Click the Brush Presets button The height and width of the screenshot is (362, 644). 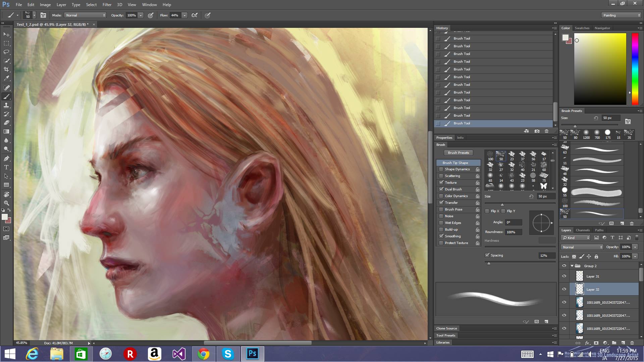[x=458, y=153]
